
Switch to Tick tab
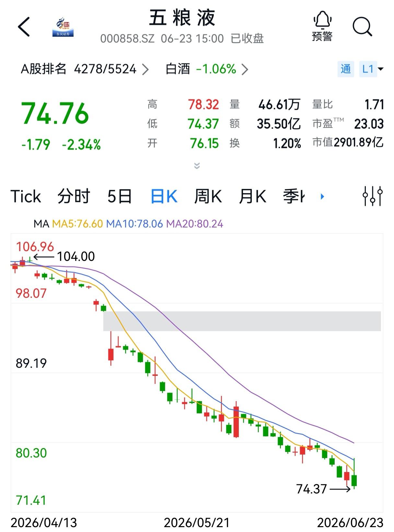click(x=26, y=196)
